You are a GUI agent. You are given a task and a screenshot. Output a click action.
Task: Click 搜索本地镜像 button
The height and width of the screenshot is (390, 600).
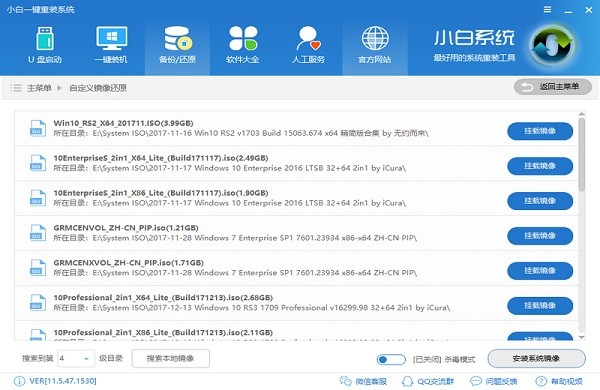(171, 358)
